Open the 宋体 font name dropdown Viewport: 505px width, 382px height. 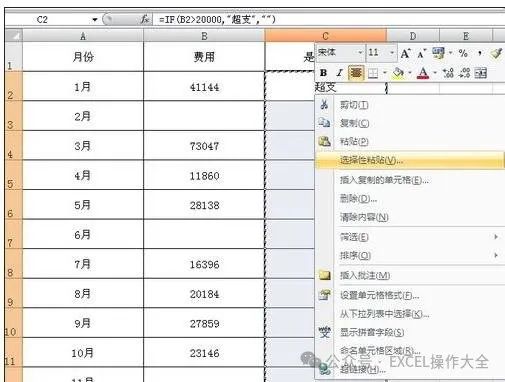tap(360, 53)
